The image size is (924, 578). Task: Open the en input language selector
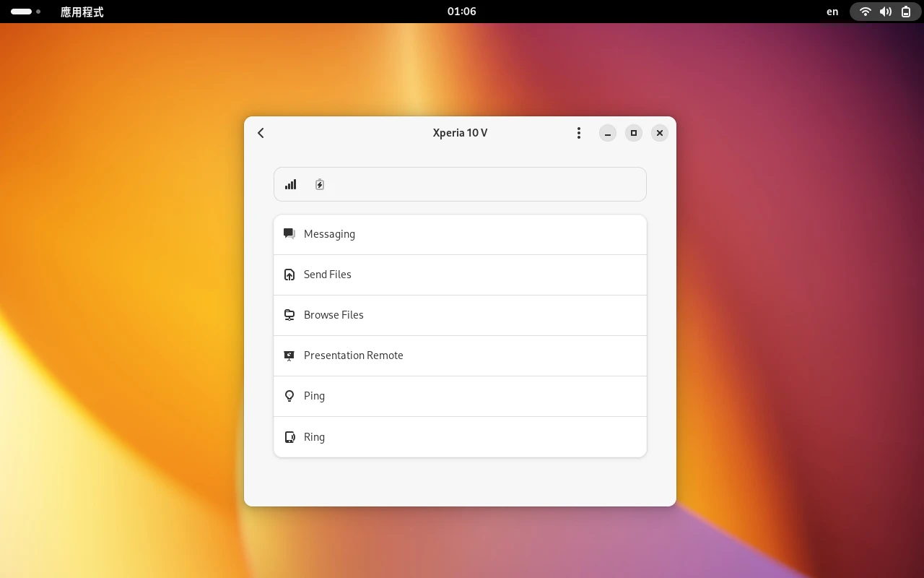832,12
